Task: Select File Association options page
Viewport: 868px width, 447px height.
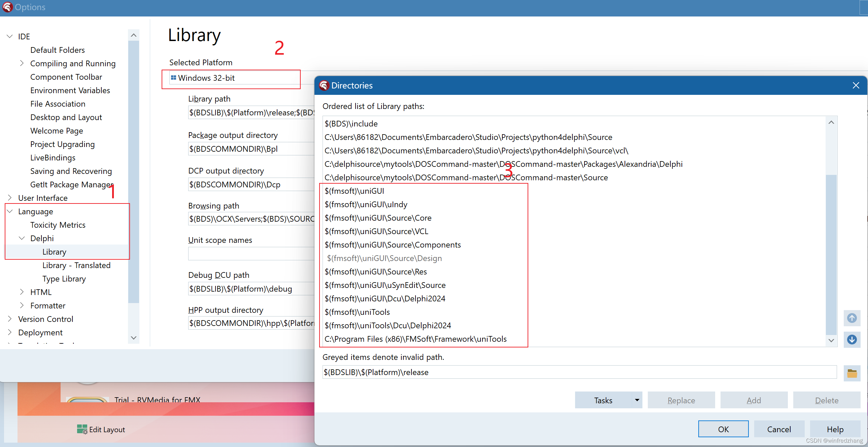Action: tap(58, 104)
